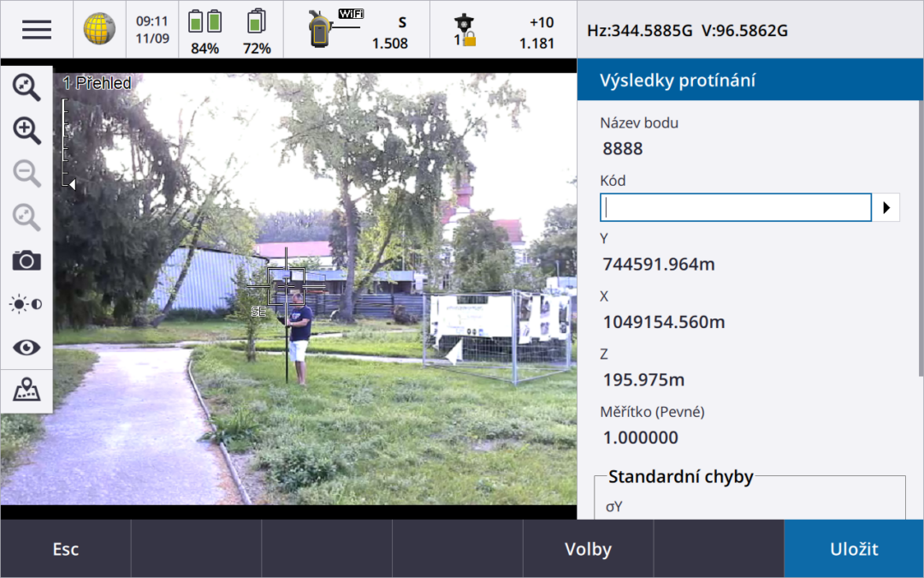Switch to the map view icon
The height and width of the screenshot is (578, 924).
click(x=27, y=390)
